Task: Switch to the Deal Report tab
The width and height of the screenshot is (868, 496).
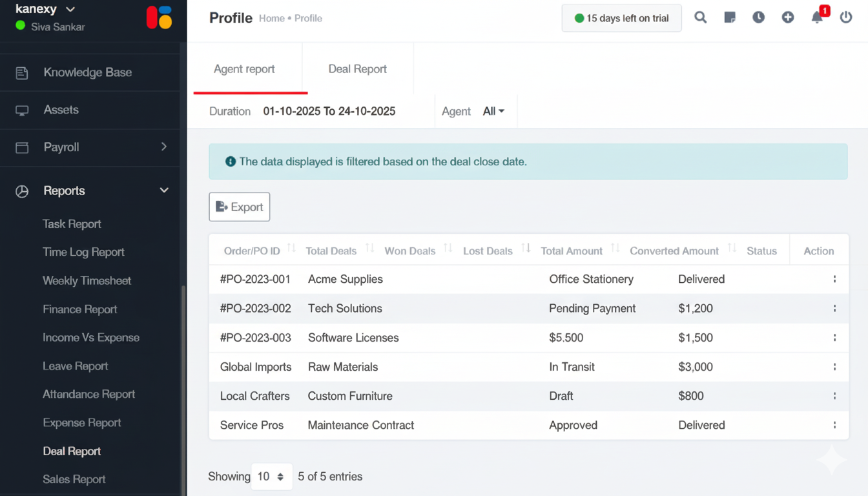Action: point(357,69)
